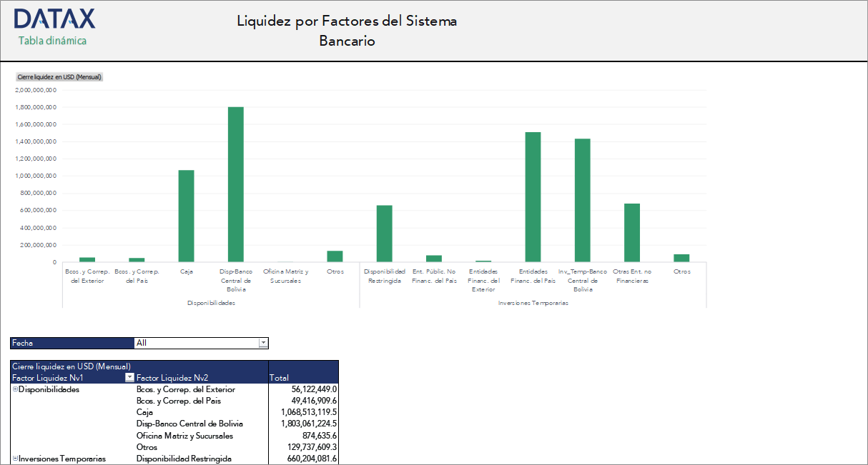The image size is (868, 465).
Task: Click the Entidades Financ. del País green bar
Action: point(533,196)
